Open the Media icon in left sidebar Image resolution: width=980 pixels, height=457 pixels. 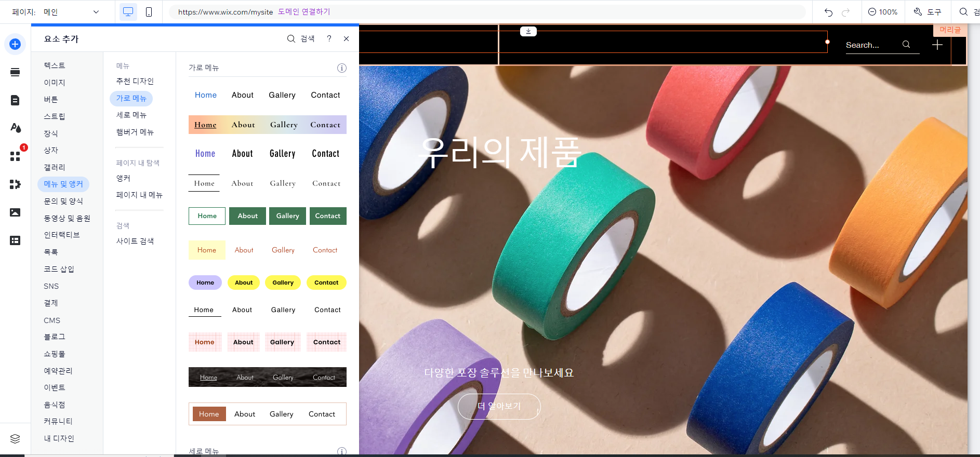click(x=15, y=212)
